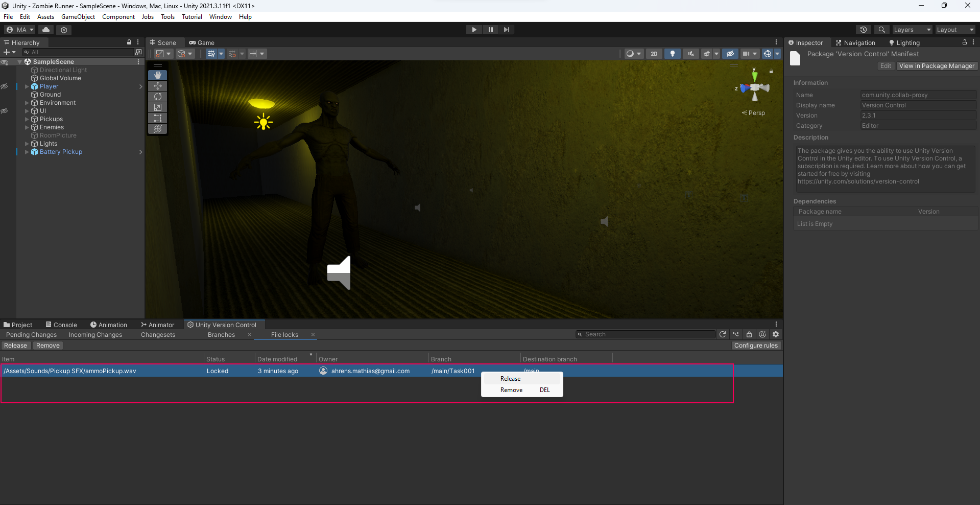Switch to the Changesets tab
The image size is (980, 505).
158,335
